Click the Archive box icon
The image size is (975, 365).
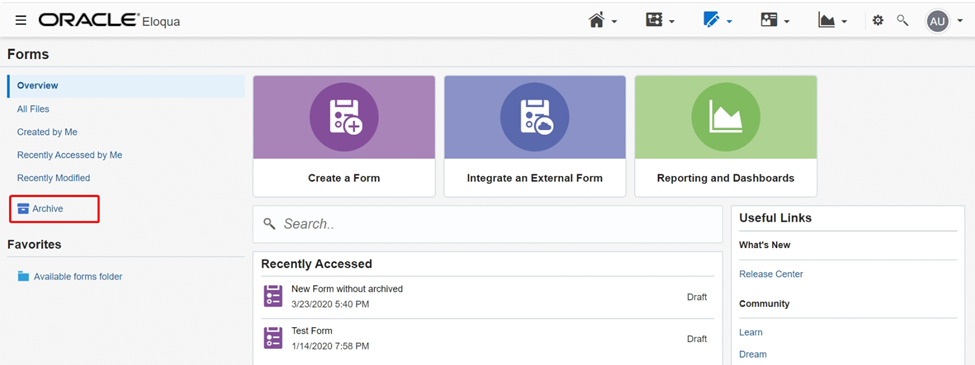(23, 209)
